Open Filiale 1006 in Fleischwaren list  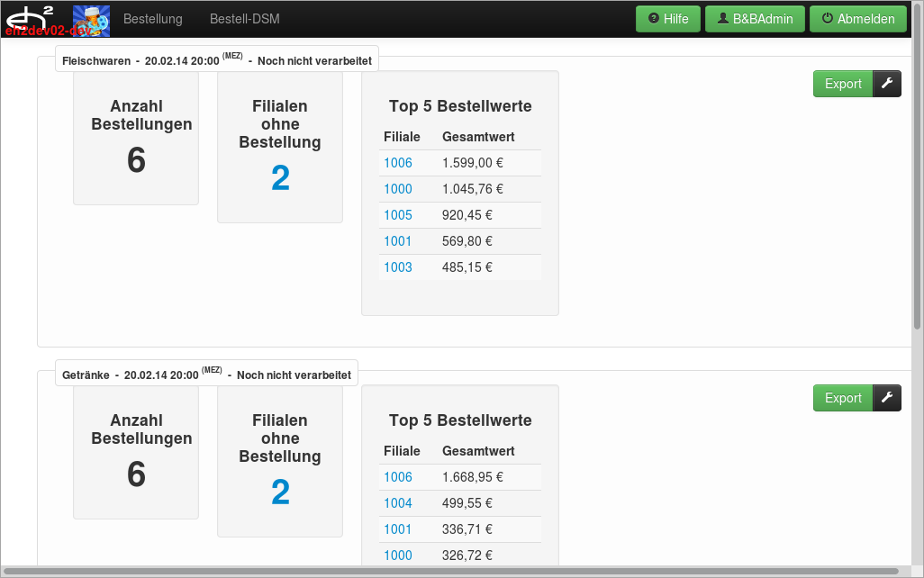tap(398, 163)
